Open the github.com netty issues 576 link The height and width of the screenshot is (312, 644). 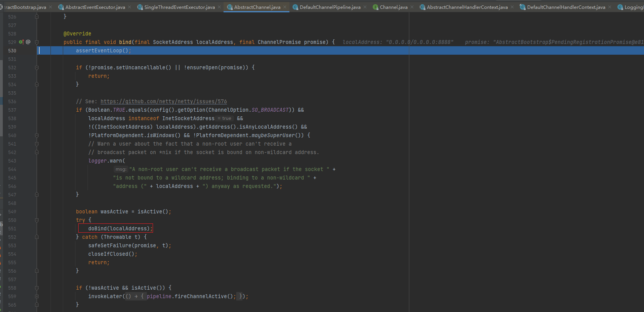point(163,101)
